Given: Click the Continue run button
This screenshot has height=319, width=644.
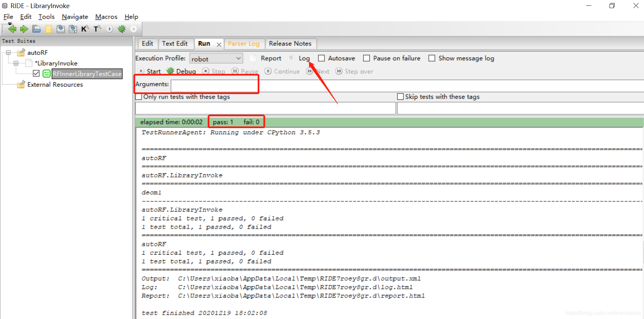Looking at the screenshot, I should 282,71.
